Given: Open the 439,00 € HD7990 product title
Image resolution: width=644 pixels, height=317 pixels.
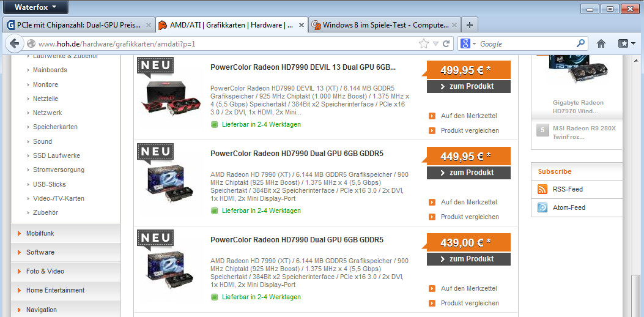Looking at the screenshot, I should click(x=297, y=240).
